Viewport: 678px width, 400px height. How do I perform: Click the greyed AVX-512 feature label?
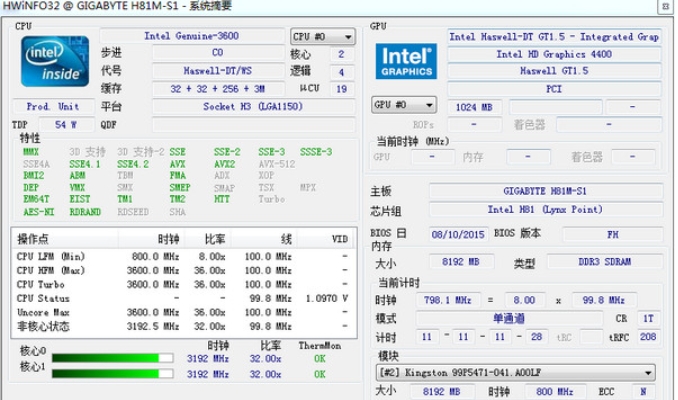(277, 164)
